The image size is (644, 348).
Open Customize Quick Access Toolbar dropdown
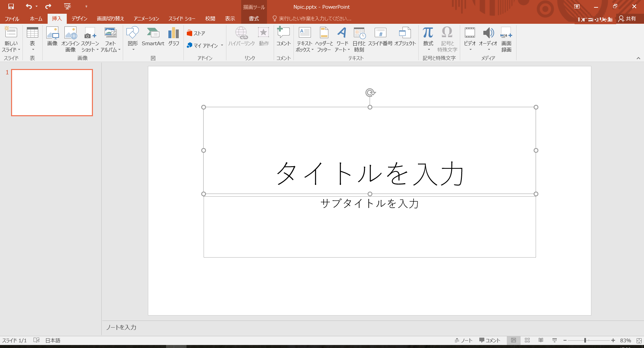point(86,6)
